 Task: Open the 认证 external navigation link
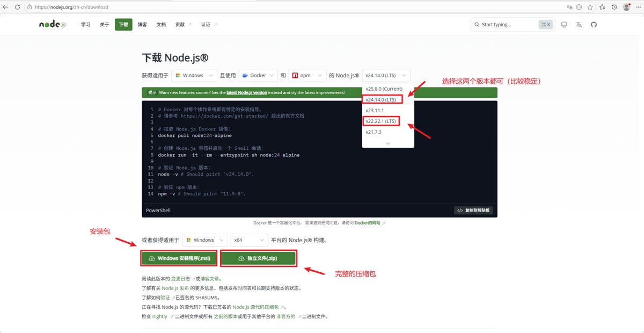click(x=209, y=25)
